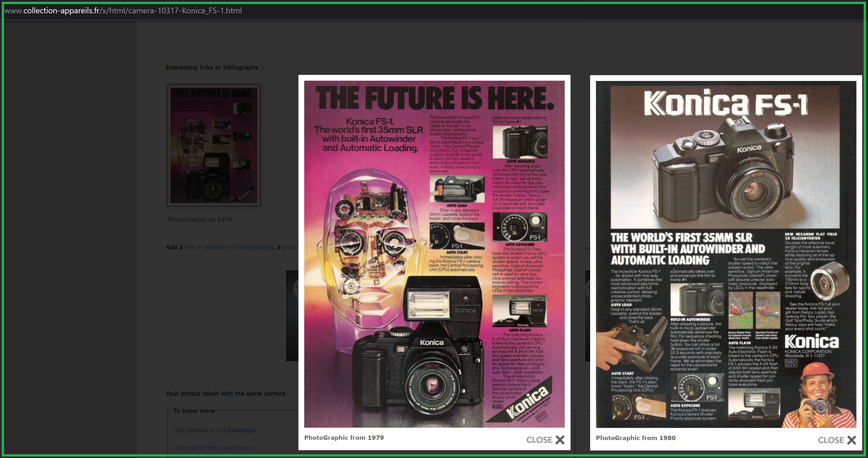Close the PhotoGraphic from 1980 lightbox
This screenshot has width=868, height=458.
tap(837, 440)
